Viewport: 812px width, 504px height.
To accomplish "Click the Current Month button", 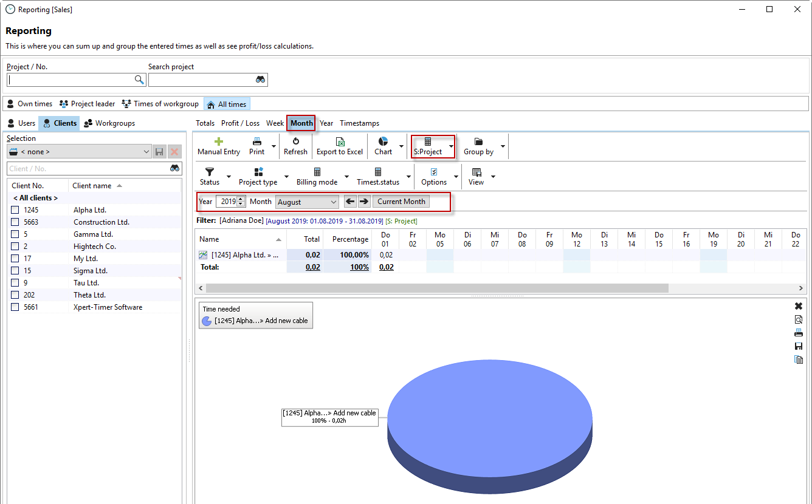I will [x=401, y=202].
